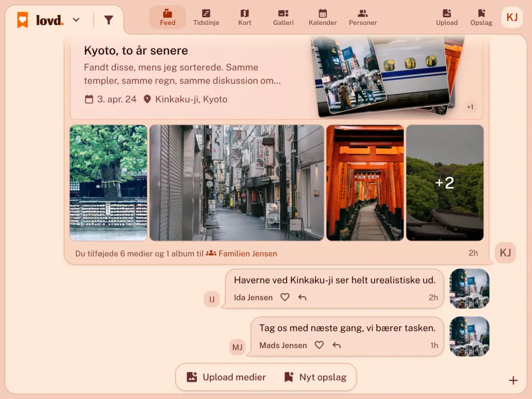
Task: Open the filter funnel
Action: pos(109,20)
